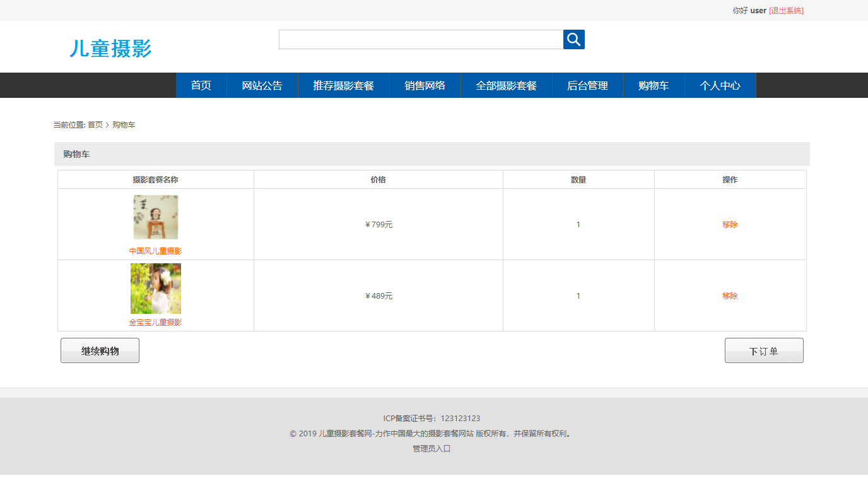Open the 后台管理 admin panel

tap(587, 85)
